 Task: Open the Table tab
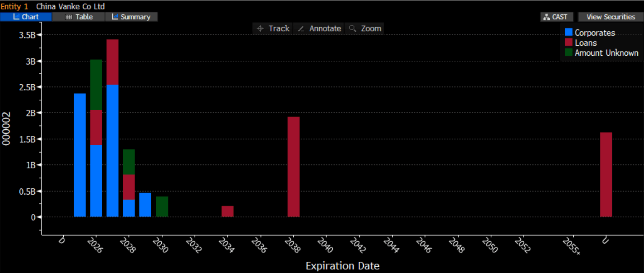[79, 17]
